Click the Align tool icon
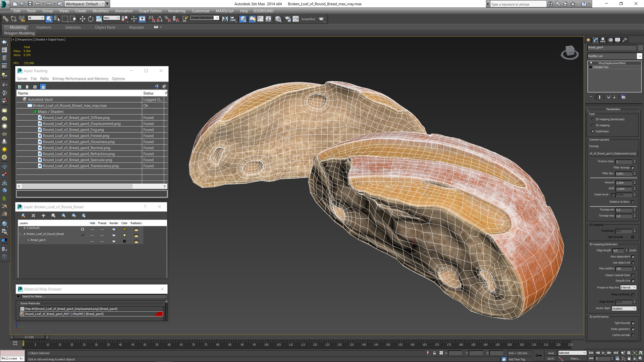Screen dimensions: 644x362 pos(233,19)
